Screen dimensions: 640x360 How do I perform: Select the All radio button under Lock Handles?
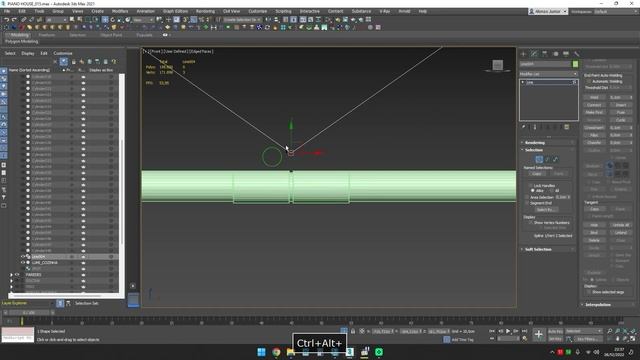pos(551,191)
